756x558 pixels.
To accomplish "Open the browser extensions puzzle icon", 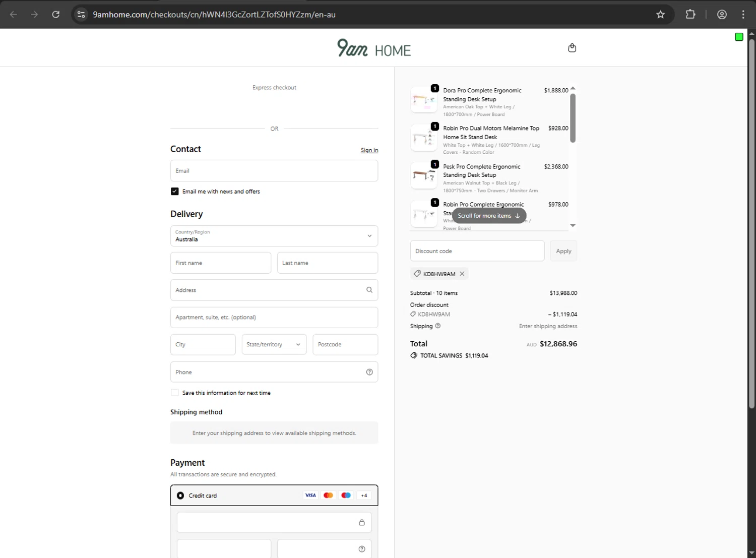I will [x=690, y=14].
